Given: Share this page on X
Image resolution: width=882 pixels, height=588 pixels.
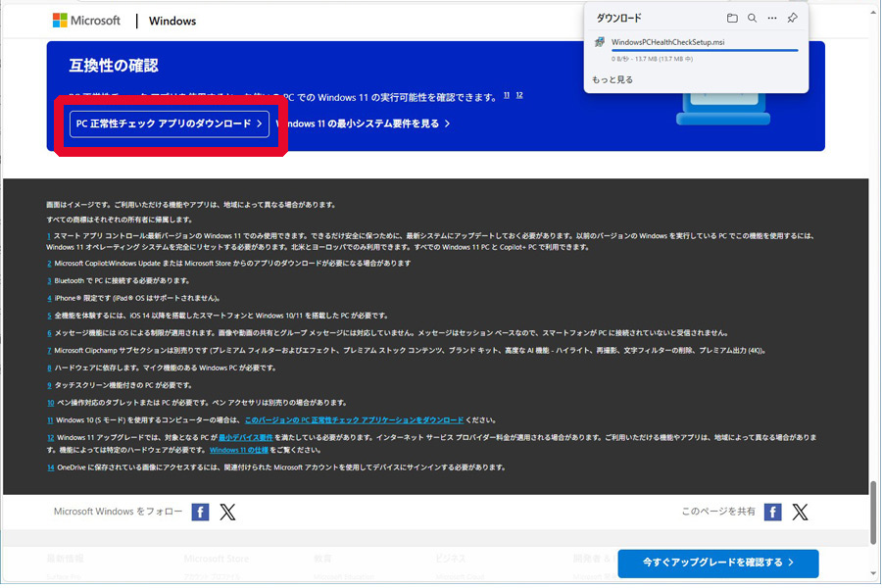Looking at the screenshot, I should point(800,512).
